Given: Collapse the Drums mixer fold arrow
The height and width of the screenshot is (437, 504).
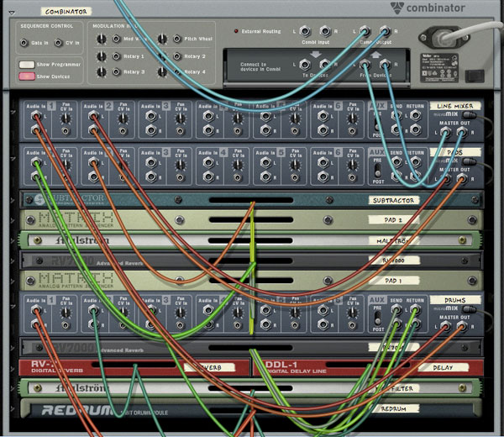Looking at the screenshot, I should 13,307.
